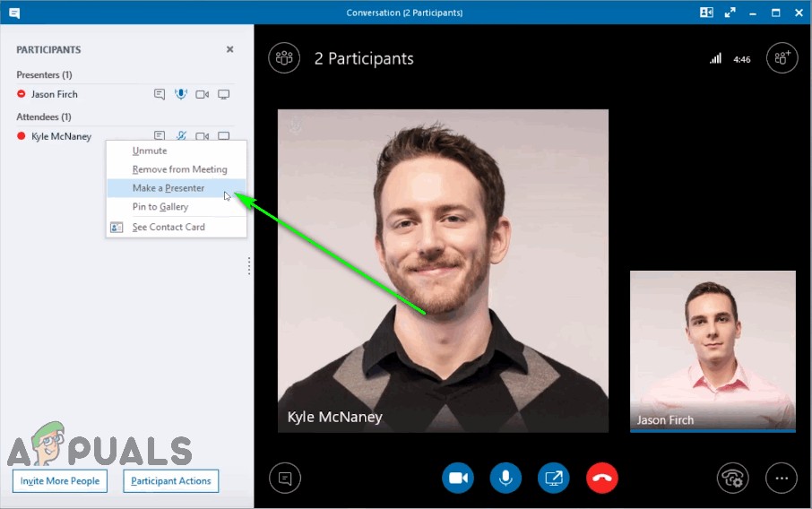Viewport: 812px width, 509px height.
Task: Open Participant Actions
Action: pyautogui.click(x=171, y=481)
